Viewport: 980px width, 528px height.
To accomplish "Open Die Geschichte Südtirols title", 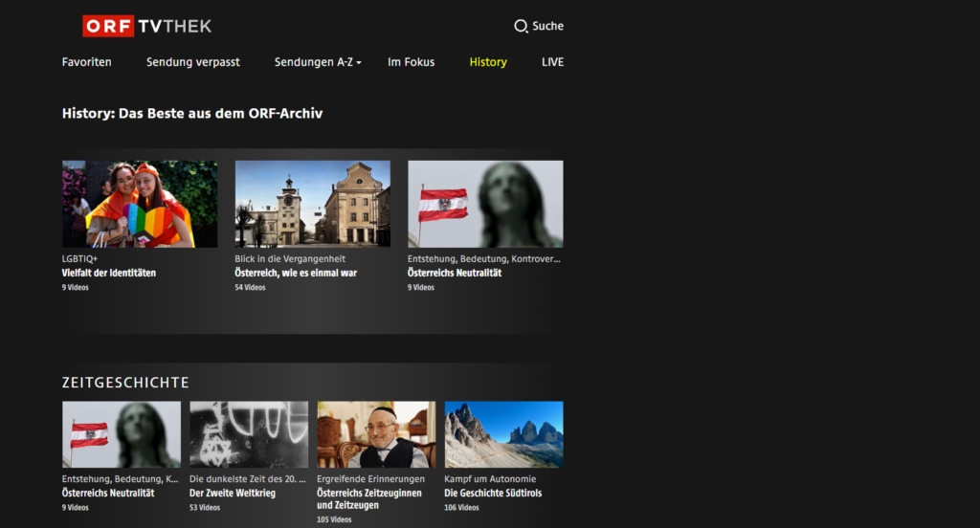I will [x=493, y=493].
